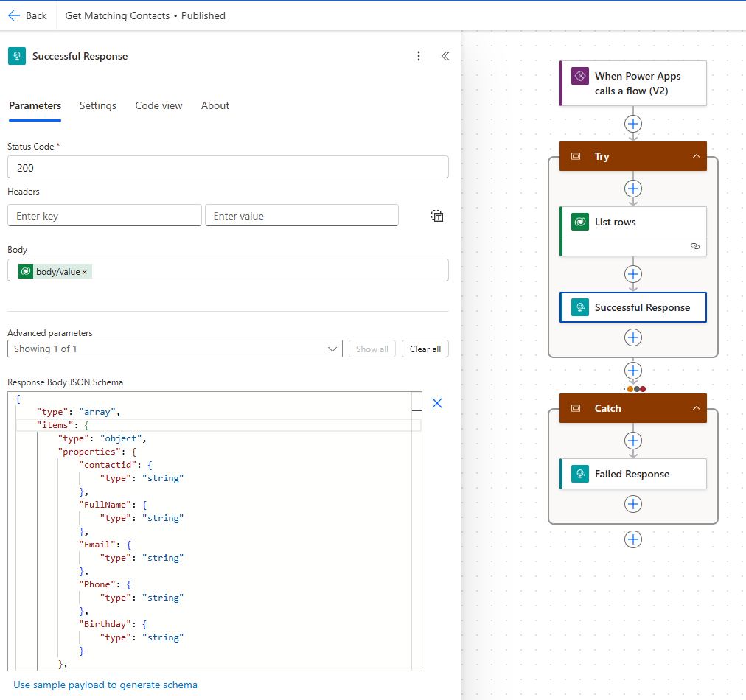
Task: Open the Code view tab
Action: tap(158, 105)
